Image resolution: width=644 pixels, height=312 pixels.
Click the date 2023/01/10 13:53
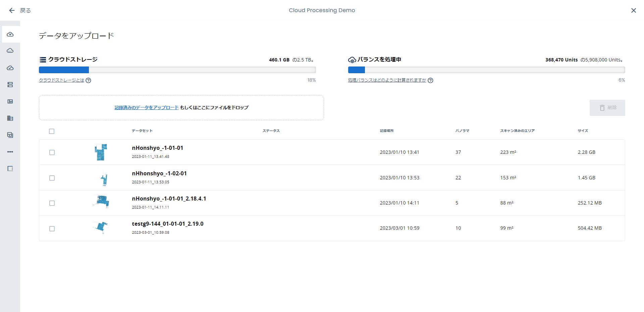tap(399, 178)
